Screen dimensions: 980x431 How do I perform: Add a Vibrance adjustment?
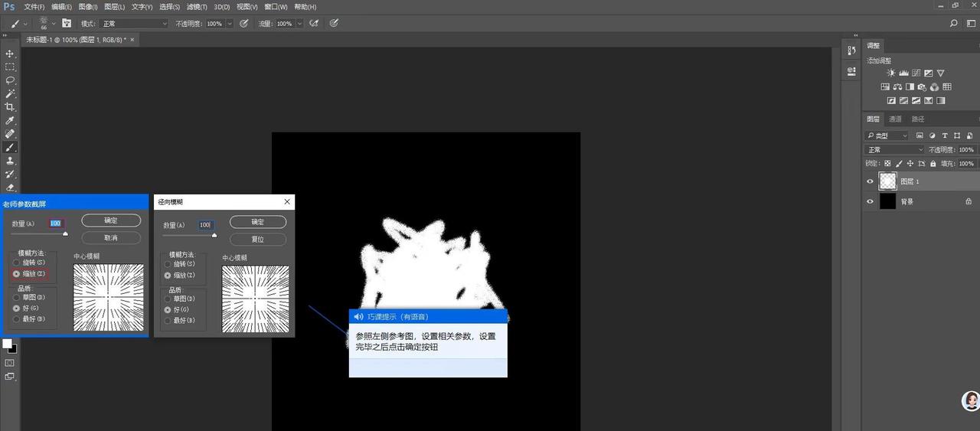940,73
